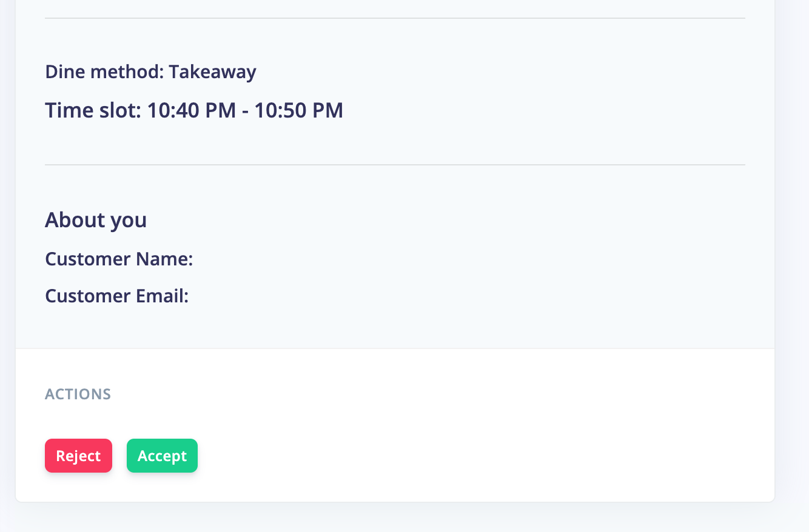Click the '10:40 PM' start time

pos(192,110)
